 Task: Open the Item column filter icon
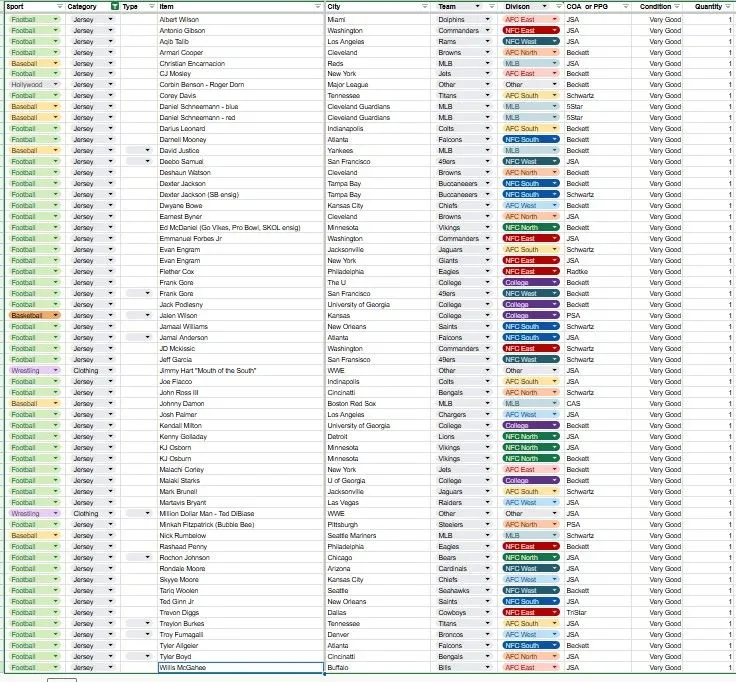[x=318, y=7]
